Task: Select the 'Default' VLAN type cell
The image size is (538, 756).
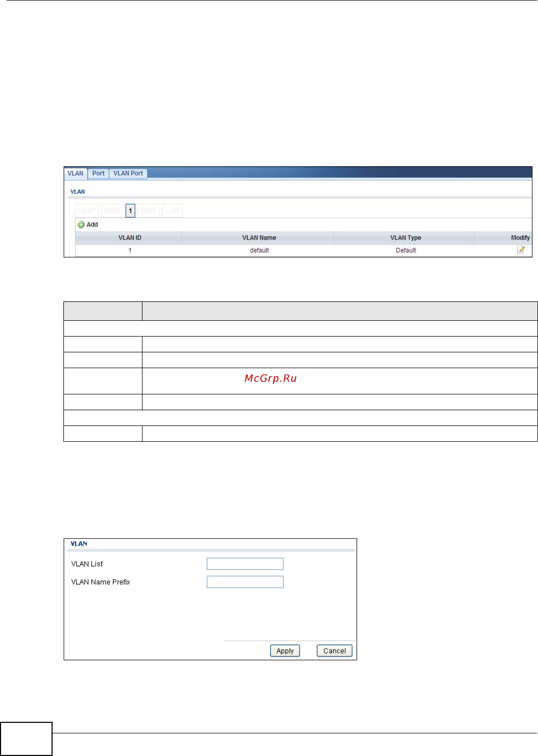Action: coord(405,250)
